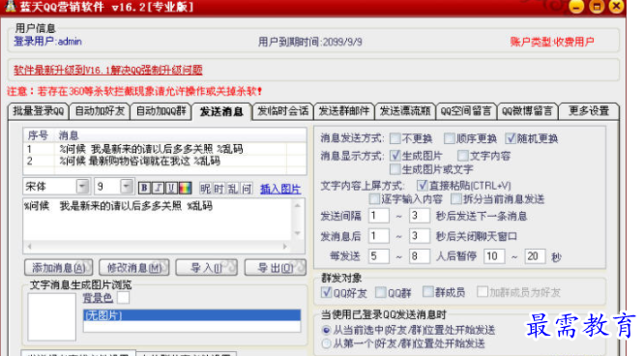Click 添加消息(A) button
Image resolution: width=644 pixels, height=356 pixels.
tap(59, 268)
